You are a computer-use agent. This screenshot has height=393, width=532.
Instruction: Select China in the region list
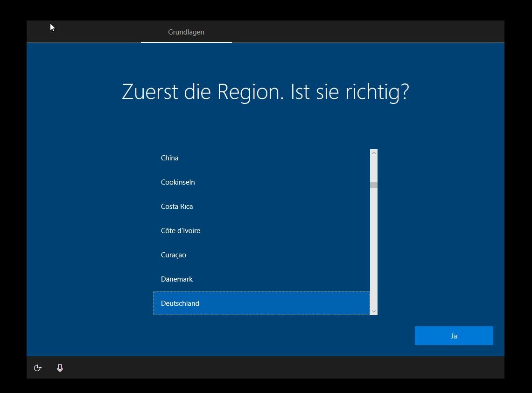point(262,158)
